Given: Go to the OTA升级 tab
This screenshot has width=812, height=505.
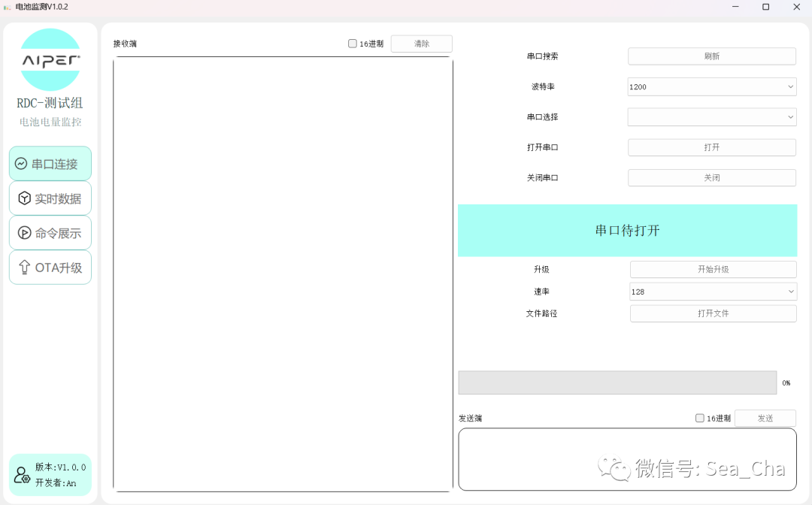Looking at the screenshot, I should (50, 268).
